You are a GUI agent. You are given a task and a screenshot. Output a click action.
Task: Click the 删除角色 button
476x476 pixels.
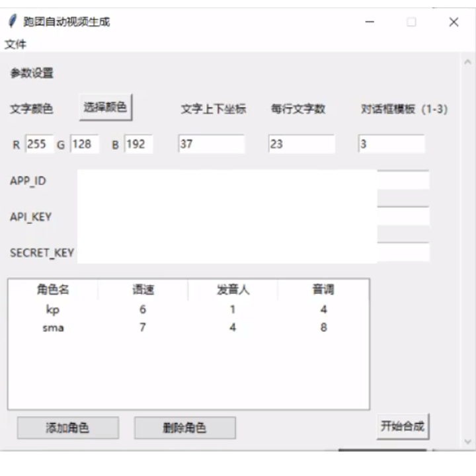pos(185,428)
